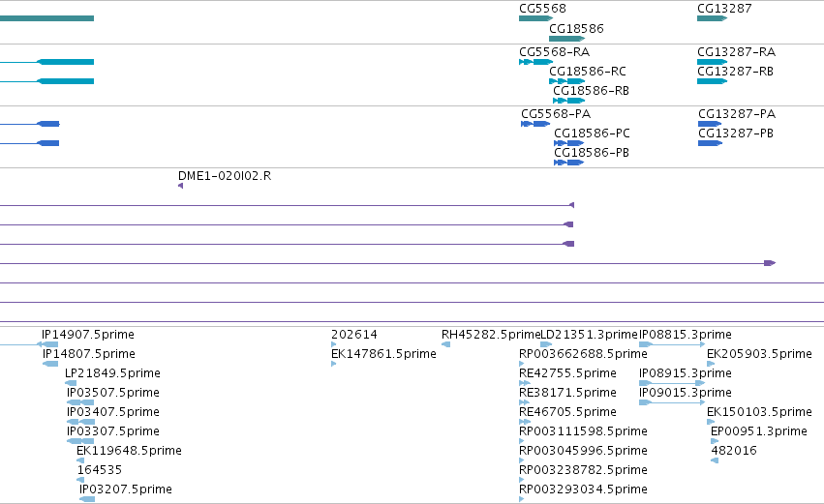Click the IP03207.5prime EST glyph

pyautogui.click(x=87, y=499)
